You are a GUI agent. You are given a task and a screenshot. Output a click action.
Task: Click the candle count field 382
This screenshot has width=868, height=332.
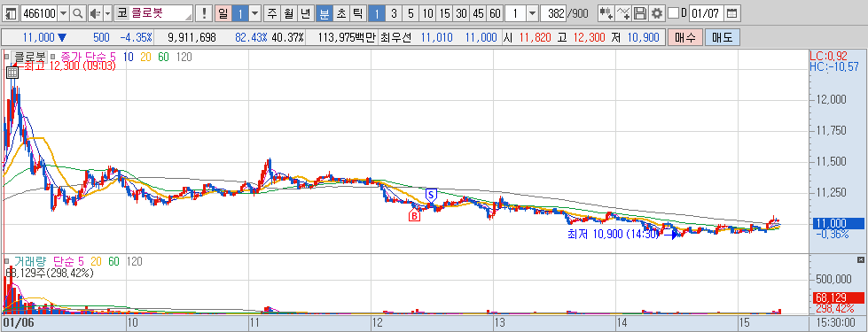[x=553, y=13]
